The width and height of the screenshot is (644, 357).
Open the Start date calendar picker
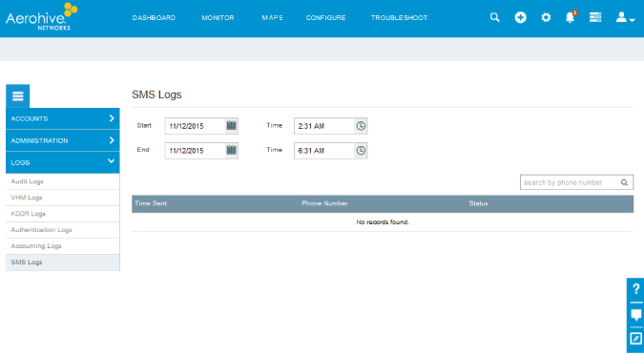[x=232, y=126]
